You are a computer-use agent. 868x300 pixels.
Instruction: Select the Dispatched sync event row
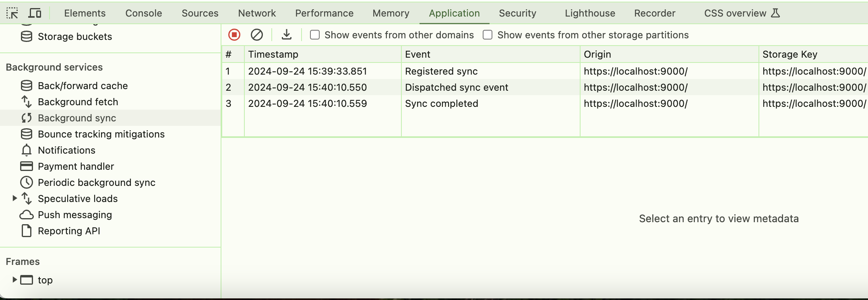(x=545, y=87)
